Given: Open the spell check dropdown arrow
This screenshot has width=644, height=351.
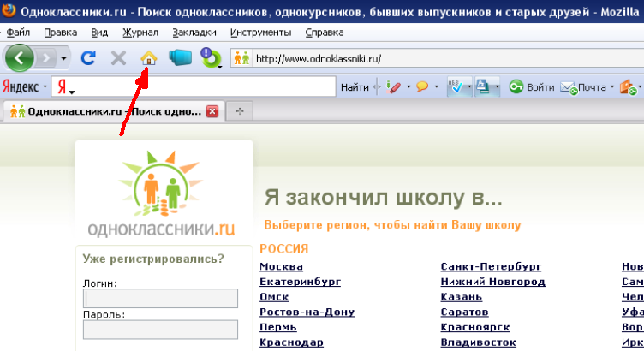Looking at the screenshot, I should point(469,87).
